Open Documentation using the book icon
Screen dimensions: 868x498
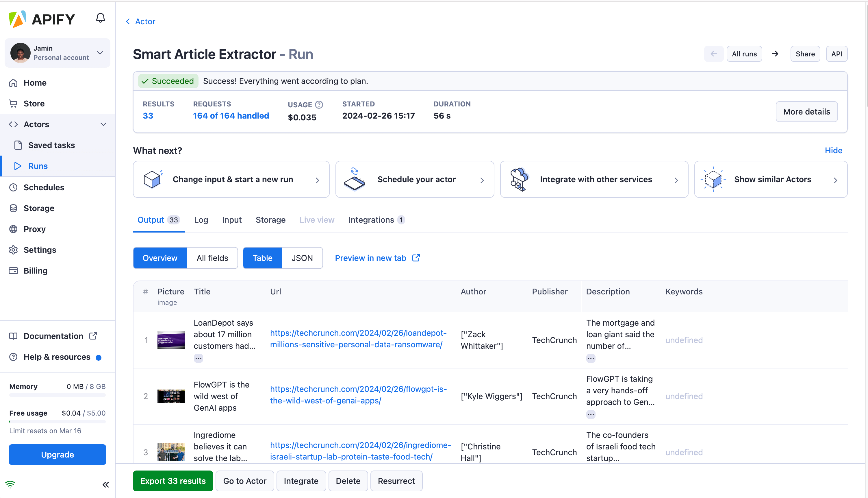(x=13, y=336)
